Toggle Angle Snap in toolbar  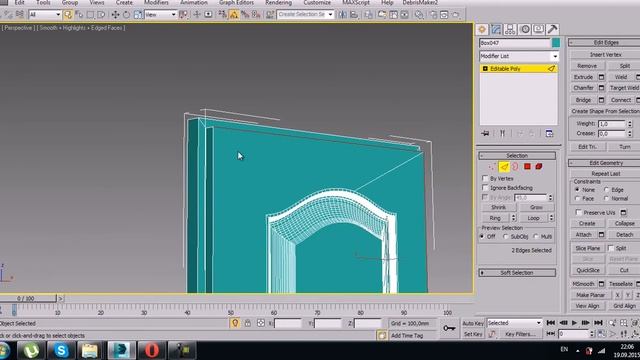[x=233, y=15]
